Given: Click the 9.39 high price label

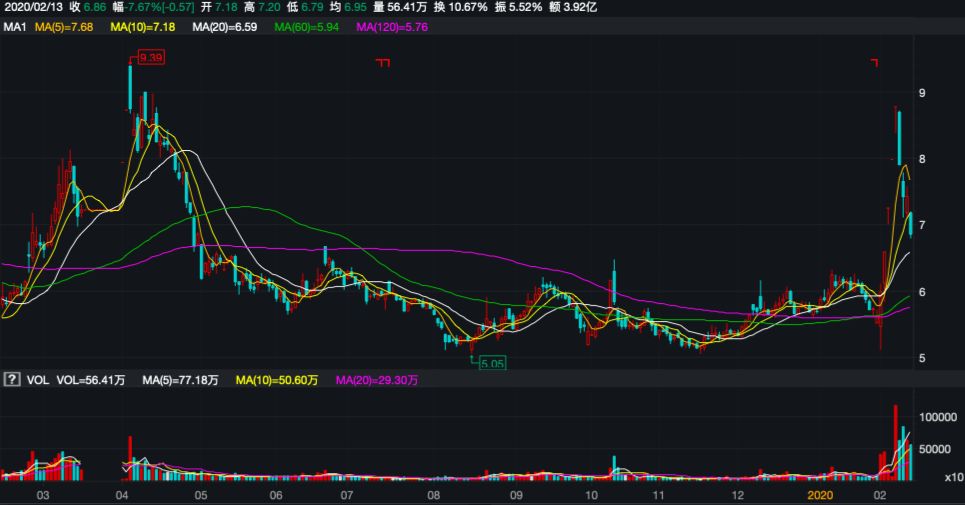Looking at the screenshot, I should pos(150,58).
